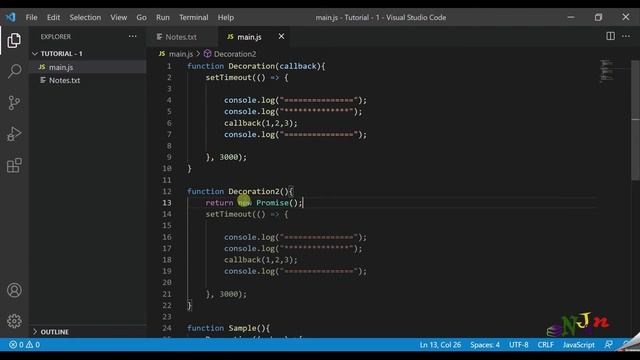Open the Selection menu
640x360 pixels.
coord(85,17)
